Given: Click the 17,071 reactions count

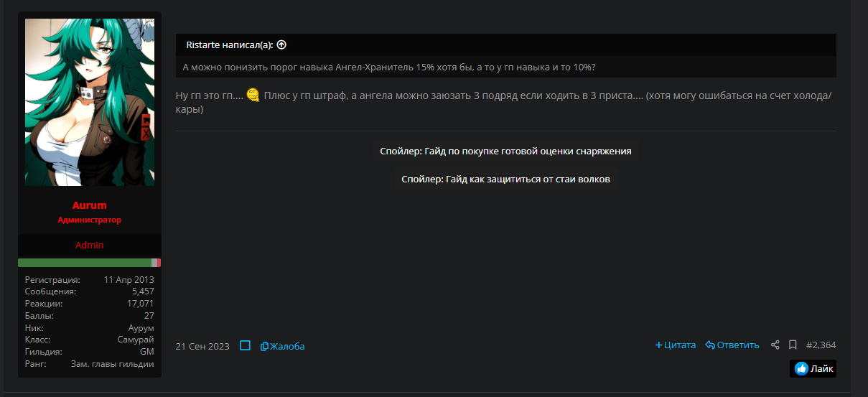Looking at the screenshot, I should click(x=140, y=304).
